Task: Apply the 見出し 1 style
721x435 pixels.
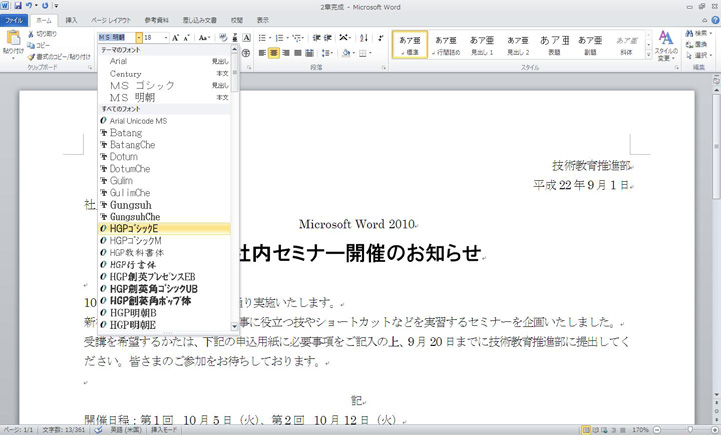Action: pos(482,45)
